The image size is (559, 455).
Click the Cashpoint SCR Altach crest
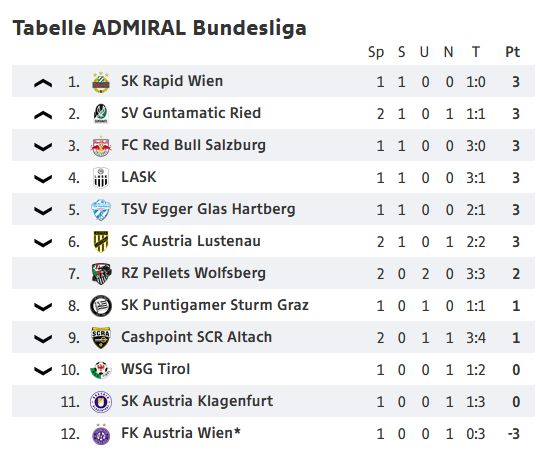coord(101,337)
